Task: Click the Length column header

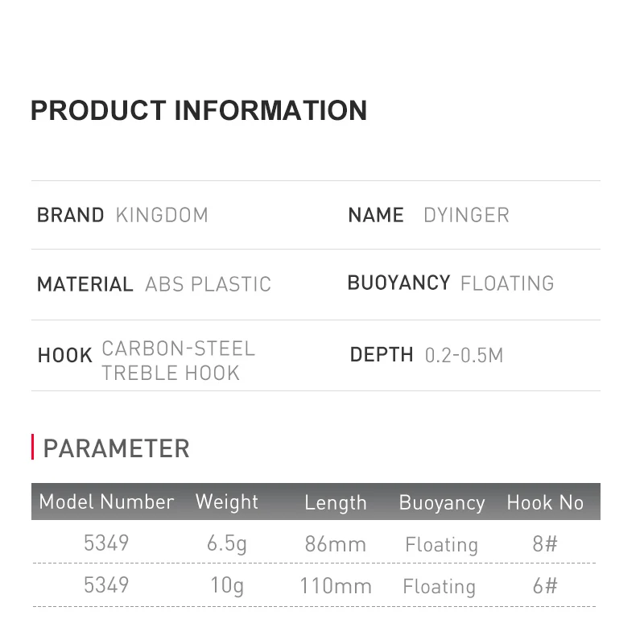Action: (x=336, y=503)
